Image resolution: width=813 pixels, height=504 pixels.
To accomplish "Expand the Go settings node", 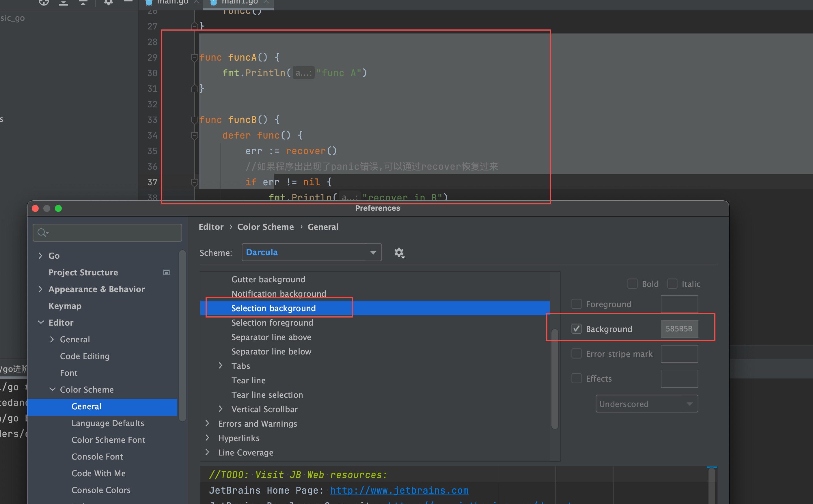I will pos(40,256).
